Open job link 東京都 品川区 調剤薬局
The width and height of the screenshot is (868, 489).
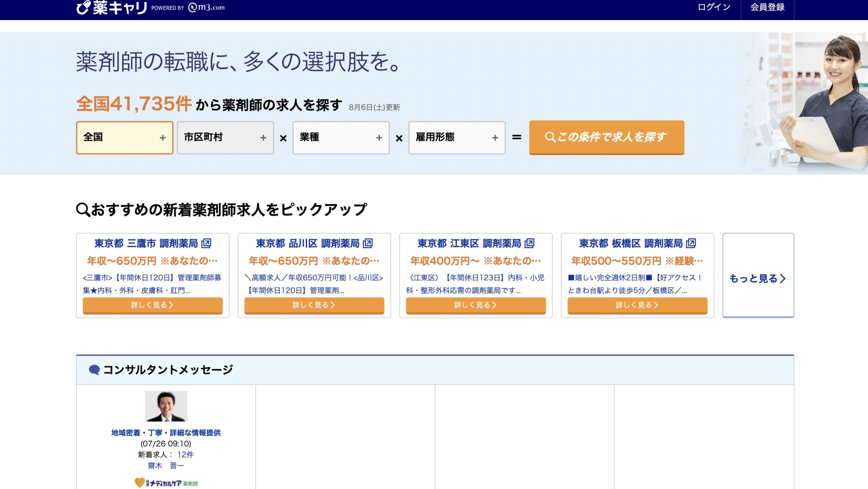308,243
